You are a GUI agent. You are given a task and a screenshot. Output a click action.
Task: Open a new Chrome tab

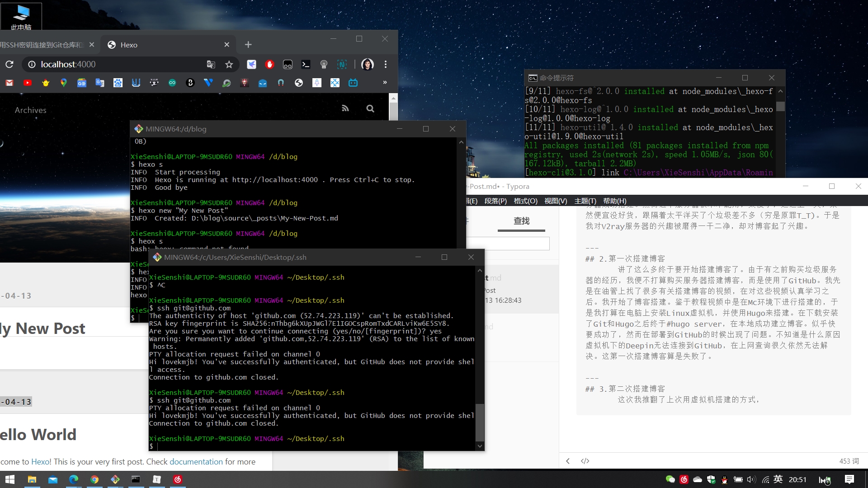coord(248,44)
